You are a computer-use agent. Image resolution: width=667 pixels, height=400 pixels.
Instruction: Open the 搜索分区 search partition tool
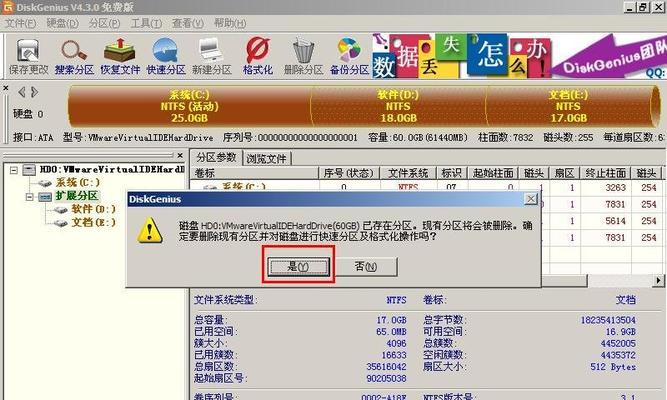click(74, 57)
